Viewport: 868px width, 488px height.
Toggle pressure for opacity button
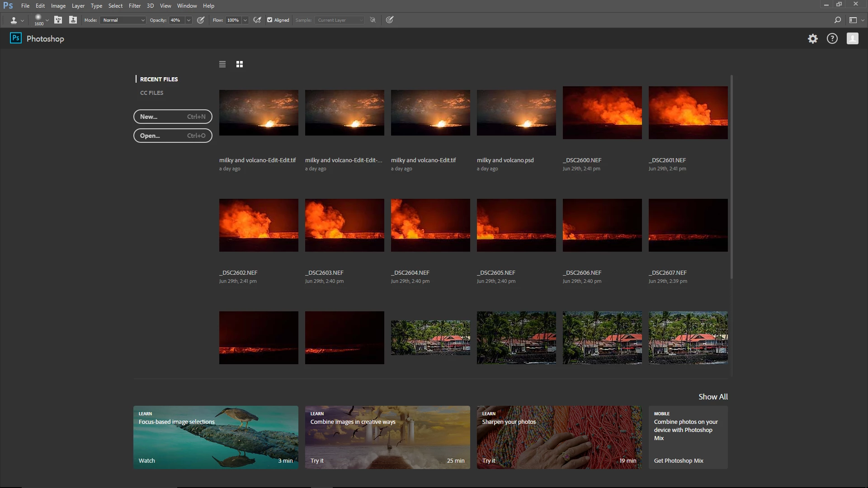201,20
